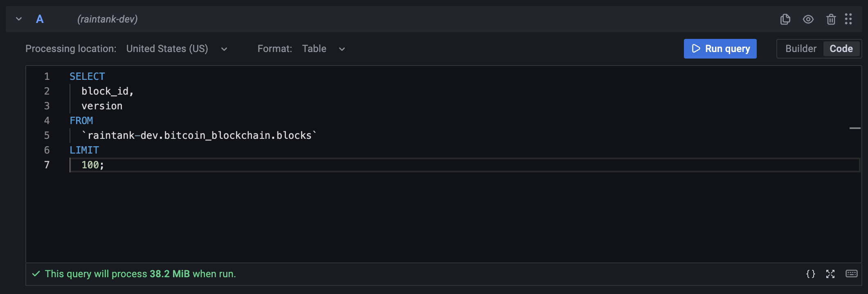The image size is (868, 294).
Task: Click the table name on line 5
Action: coord(199,136)
